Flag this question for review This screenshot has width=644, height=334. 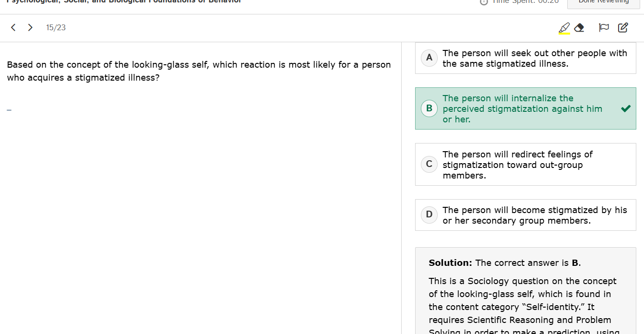[604, 28]
